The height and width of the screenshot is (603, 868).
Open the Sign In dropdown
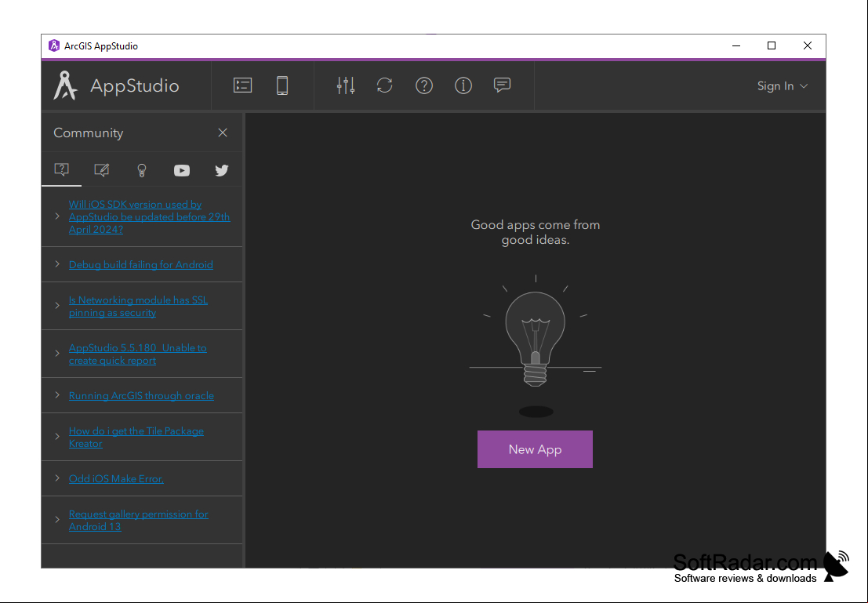click(x=783, y=85)
